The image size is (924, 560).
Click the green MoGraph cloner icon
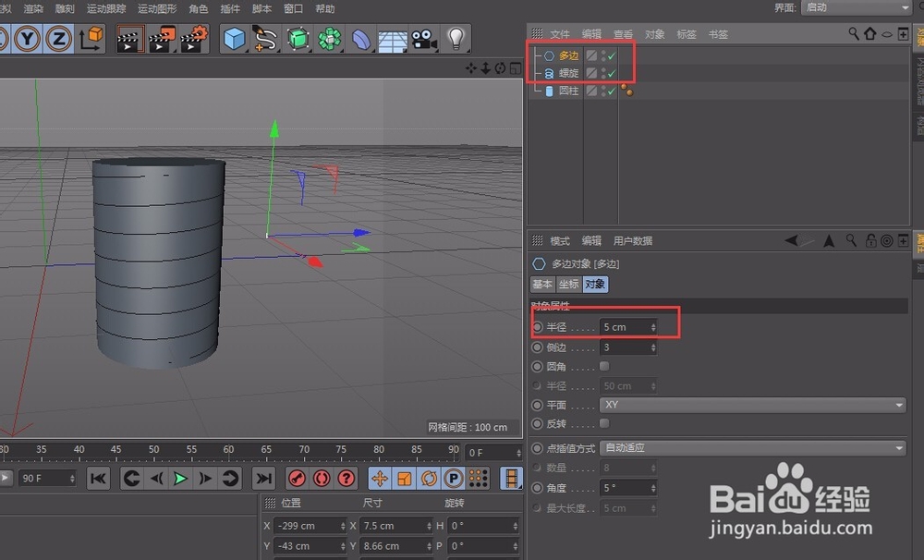click(x=329, y=39)
